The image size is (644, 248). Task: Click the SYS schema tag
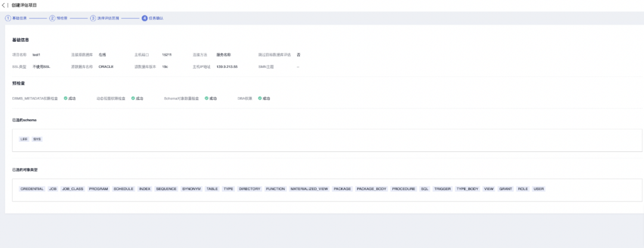pos(37,139)
